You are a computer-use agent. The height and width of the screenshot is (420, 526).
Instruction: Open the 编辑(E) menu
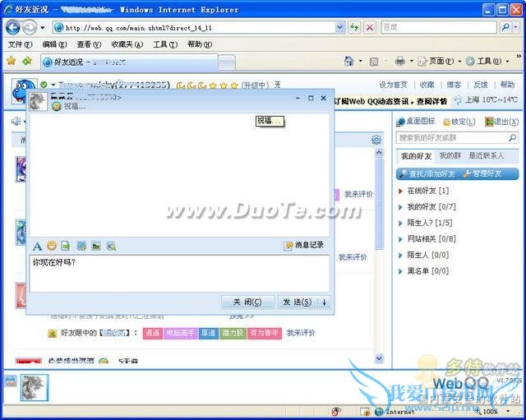55,44
